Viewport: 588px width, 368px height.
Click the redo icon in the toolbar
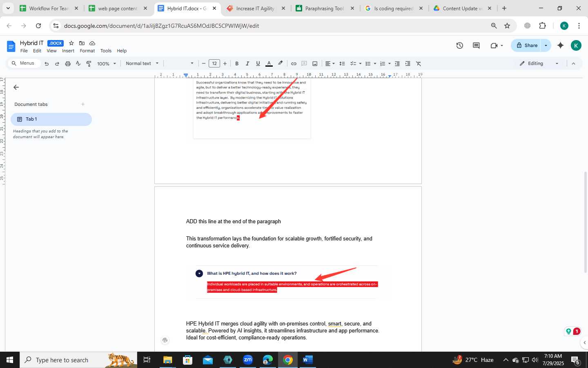57,63
